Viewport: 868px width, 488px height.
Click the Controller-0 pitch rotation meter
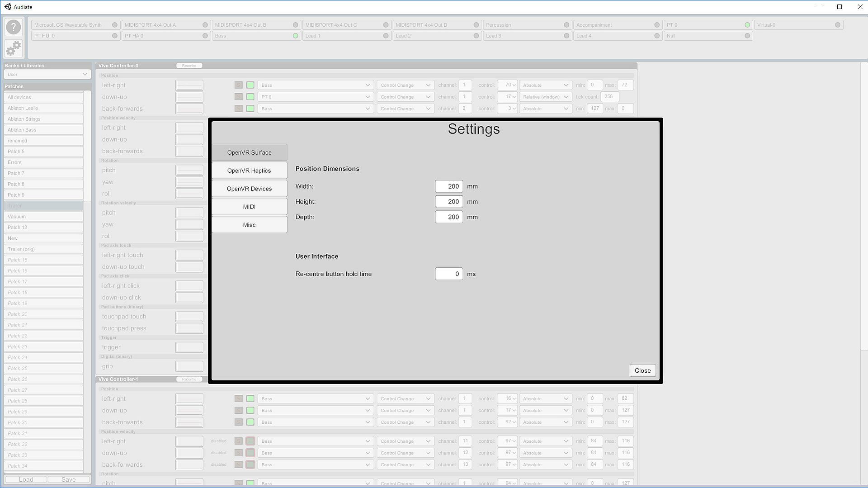tap(189, 170)
